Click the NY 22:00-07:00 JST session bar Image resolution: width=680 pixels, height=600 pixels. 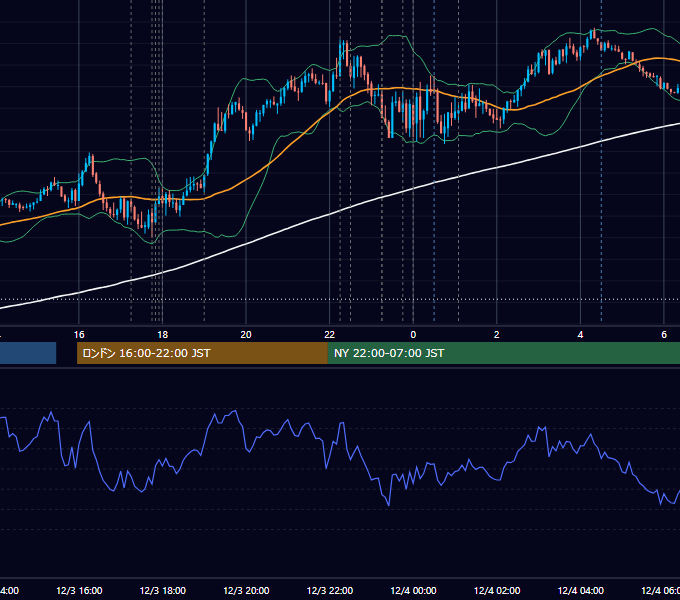[503, 353]
